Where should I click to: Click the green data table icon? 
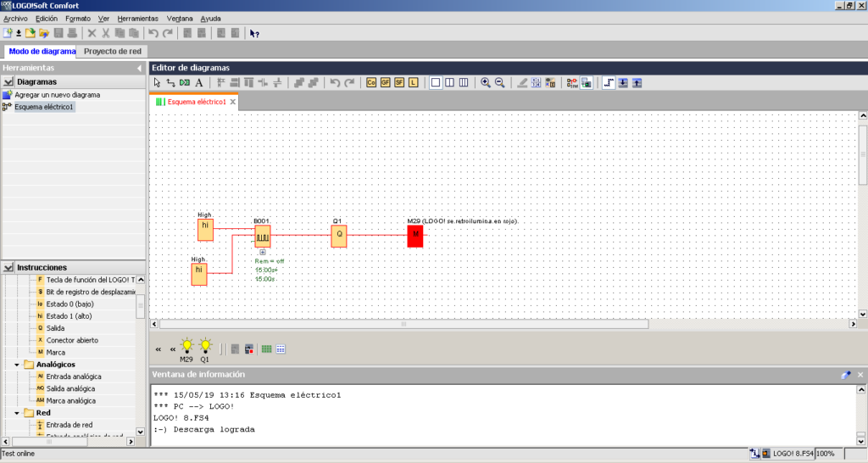(x=266, y=349)
